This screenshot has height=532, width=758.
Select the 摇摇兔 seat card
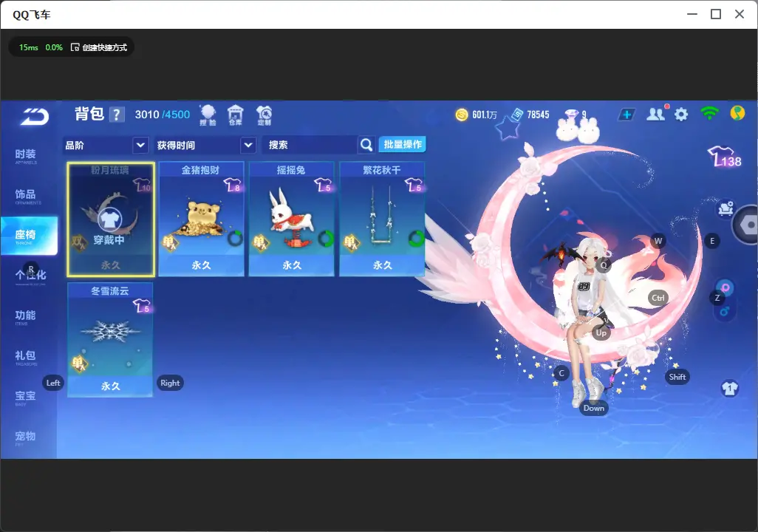(x=292, y=219)
